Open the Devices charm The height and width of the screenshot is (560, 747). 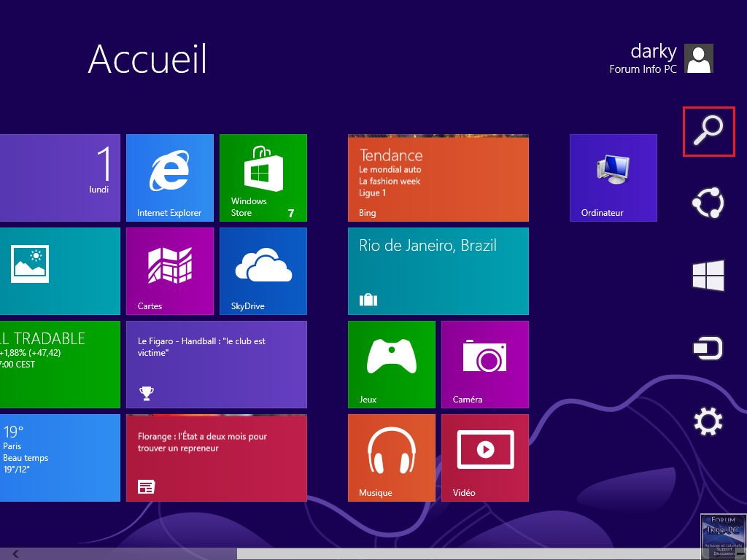(708, 348)
